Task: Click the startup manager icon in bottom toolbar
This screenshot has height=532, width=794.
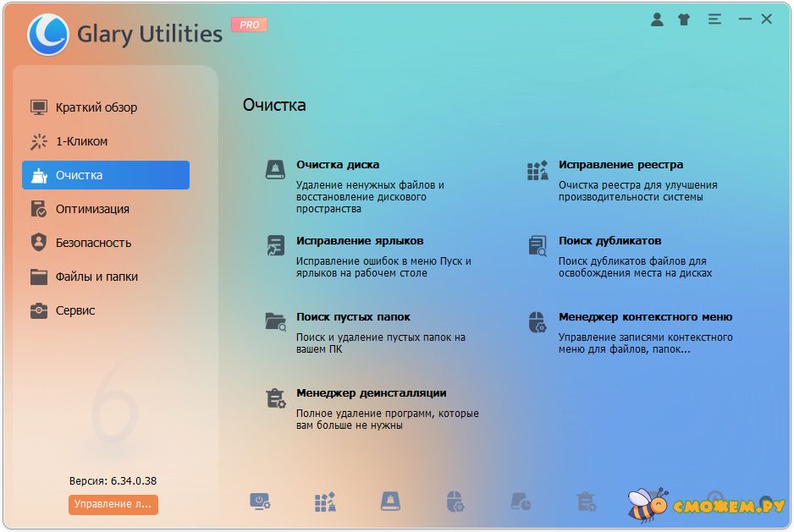Action: 260,502
